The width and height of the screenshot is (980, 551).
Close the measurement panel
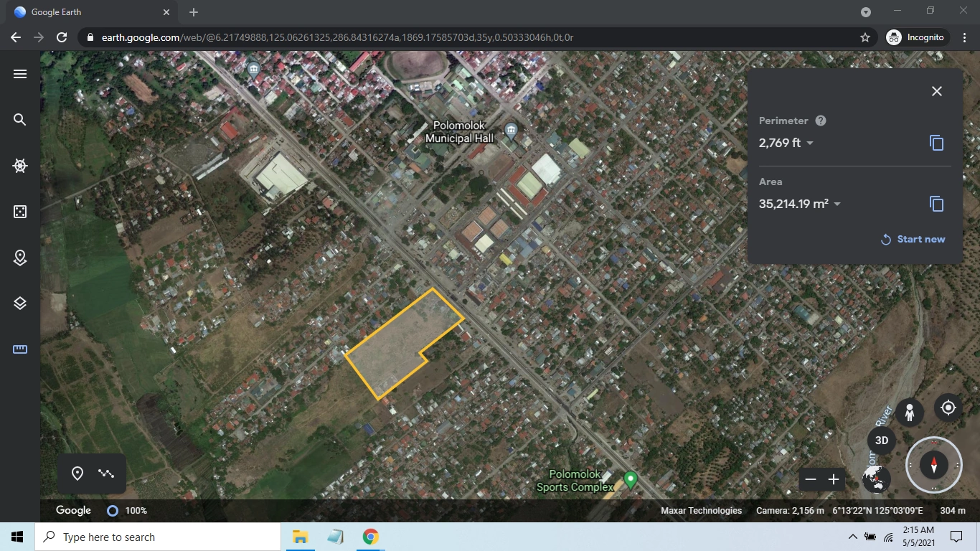click(936, 91)
